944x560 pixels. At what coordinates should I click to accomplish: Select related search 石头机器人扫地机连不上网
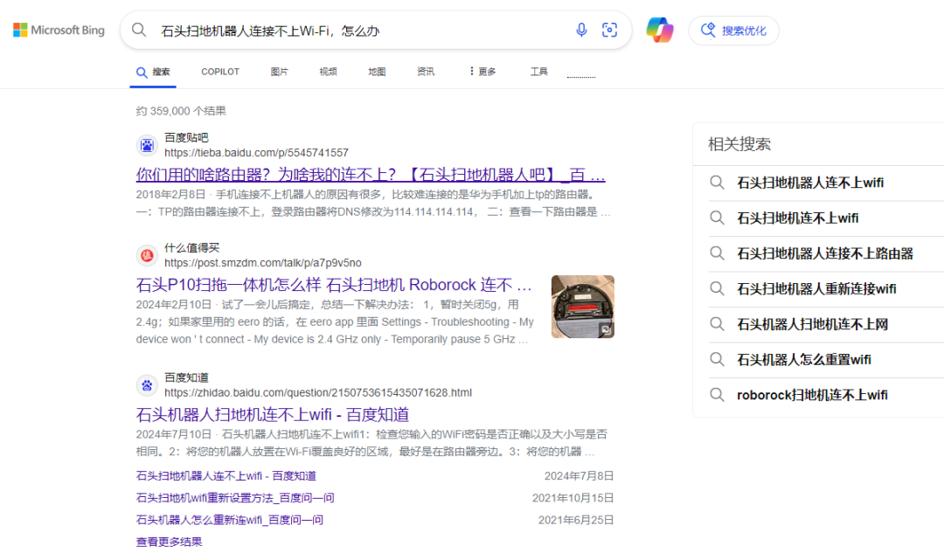click(x=813, y=324)
